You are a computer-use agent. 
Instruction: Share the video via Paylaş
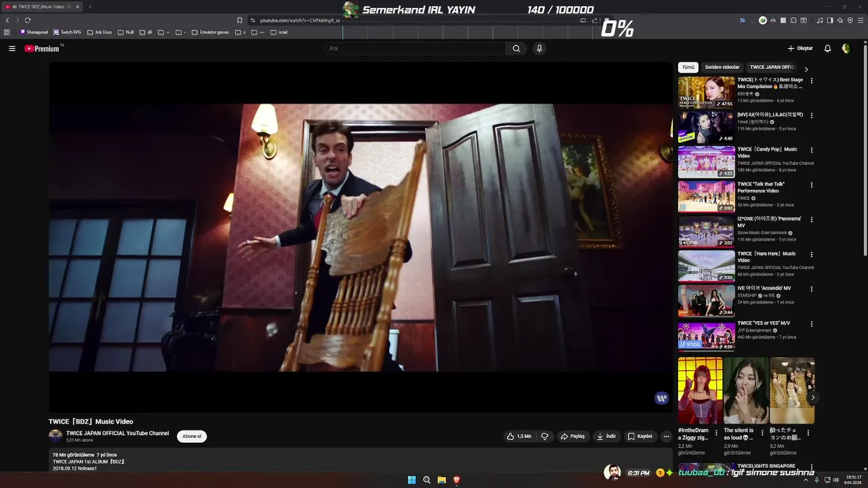(x=572, y=436)
